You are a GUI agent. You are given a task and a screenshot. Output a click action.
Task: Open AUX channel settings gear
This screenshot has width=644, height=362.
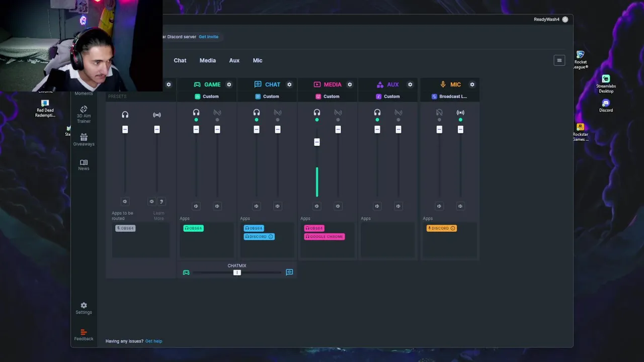click(410, 84)
